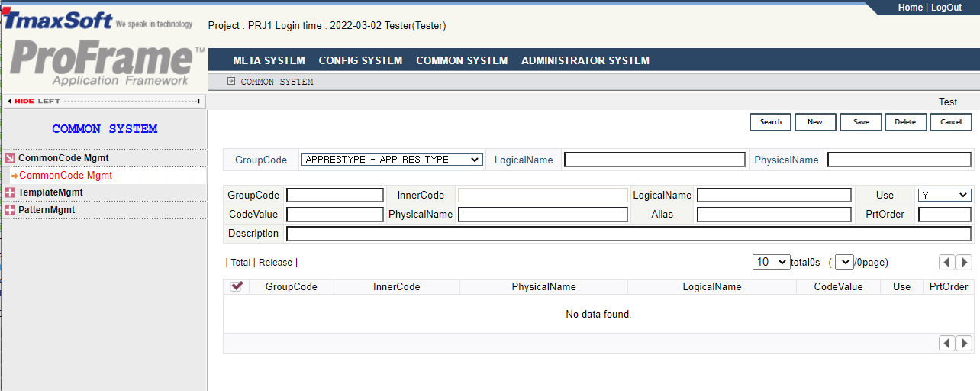Click the Delete button

[905, 122]
